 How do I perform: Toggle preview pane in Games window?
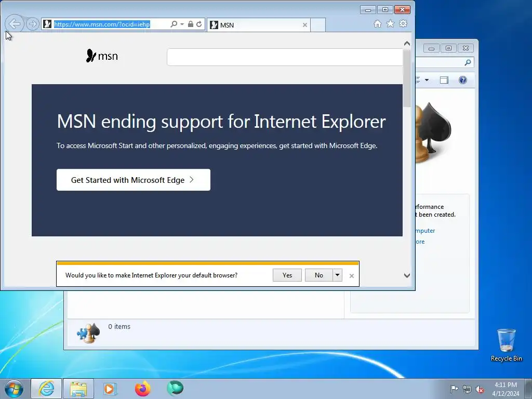coord(444,80)
